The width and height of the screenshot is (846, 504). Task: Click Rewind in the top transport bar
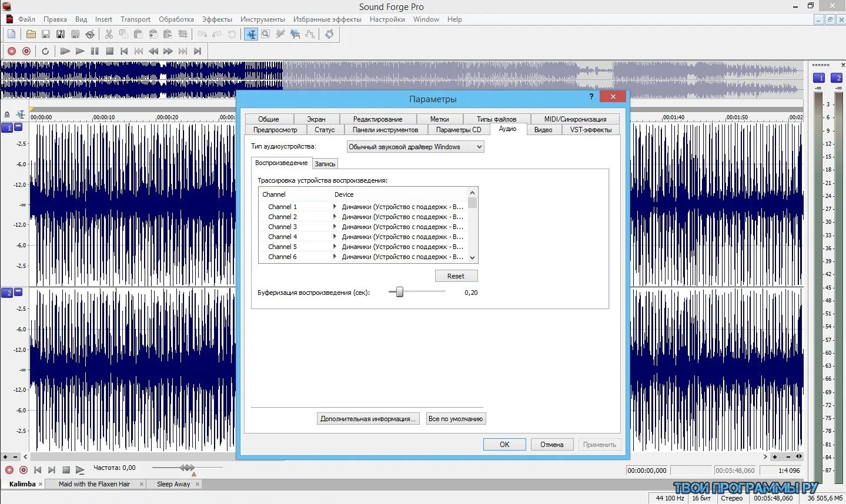coord(153,51)
